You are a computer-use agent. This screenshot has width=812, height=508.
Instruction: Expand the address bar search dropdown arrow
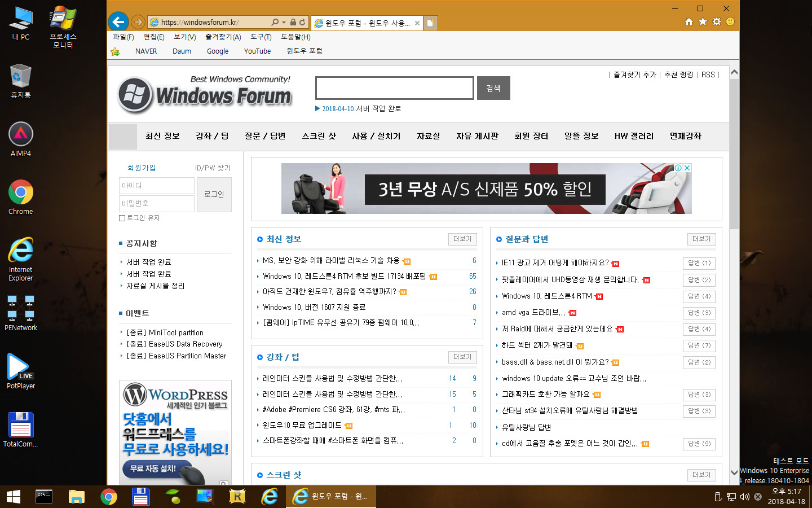(284, 23)
